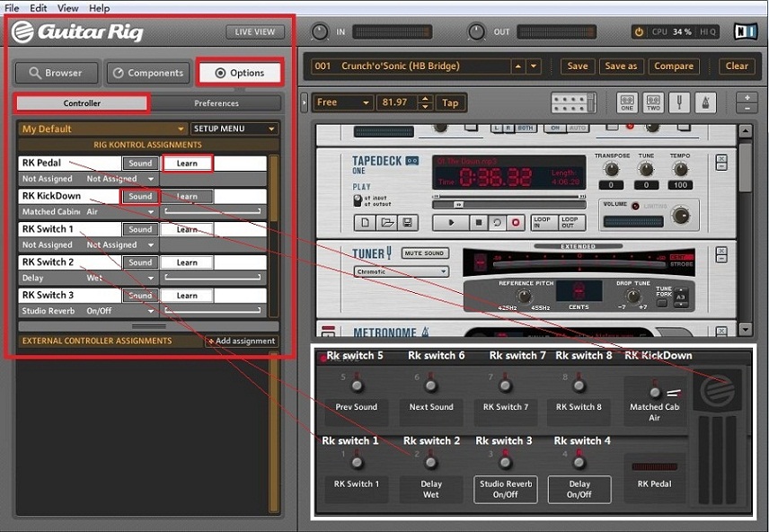Switch to the Components tab

148,73
